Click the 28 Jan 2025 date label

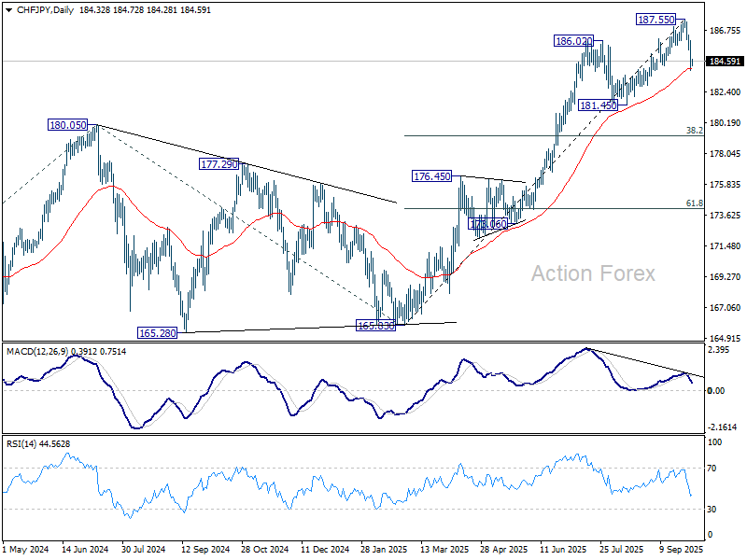[384, 550]
